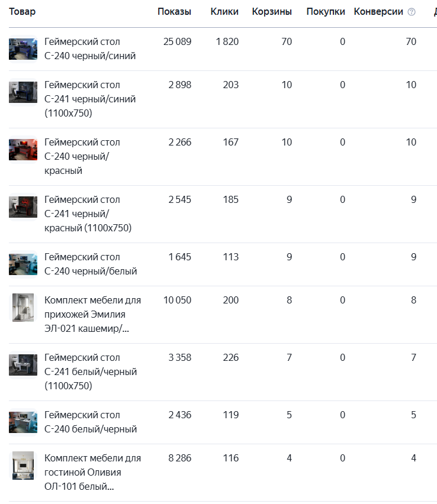437x504 pixels.
Task: Open thumbnail of Геймерский стол С-240 черный/синий
Action: 23,49
